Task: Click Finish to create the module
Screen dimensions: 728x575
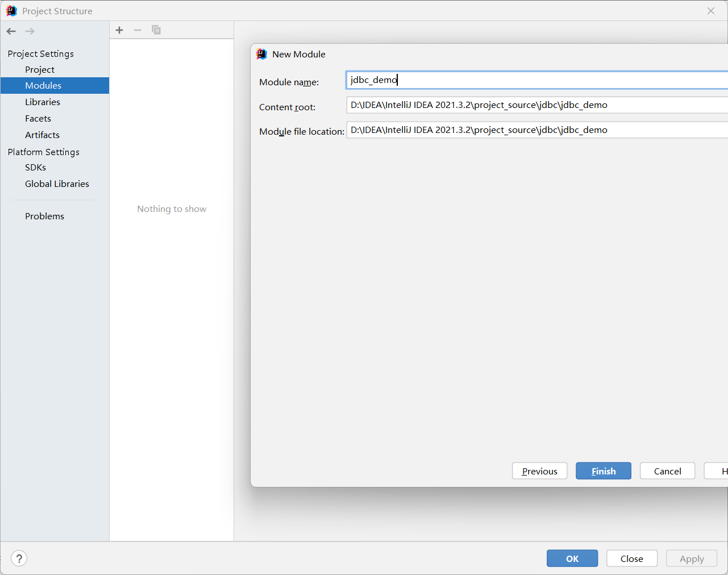Action: pyautogui.click(x=604, y=471)
